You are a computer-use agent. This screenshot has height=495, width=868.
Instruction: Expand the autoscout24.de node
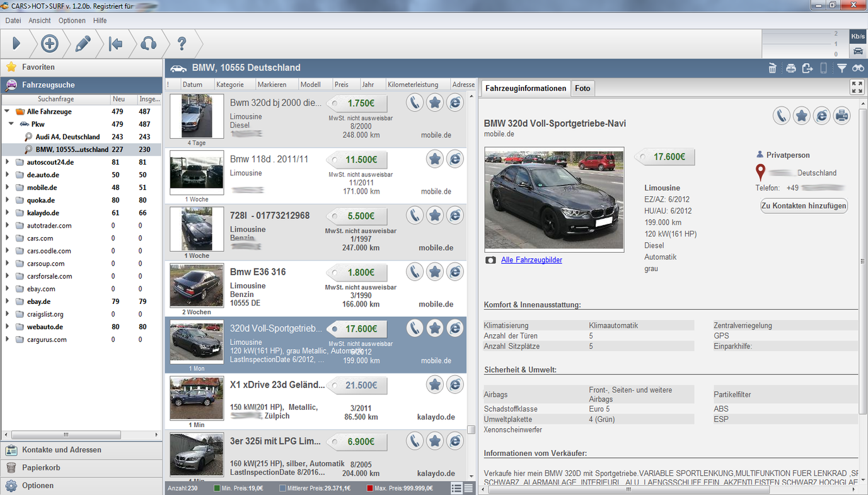pyautogui.click(x=7, y=162)
